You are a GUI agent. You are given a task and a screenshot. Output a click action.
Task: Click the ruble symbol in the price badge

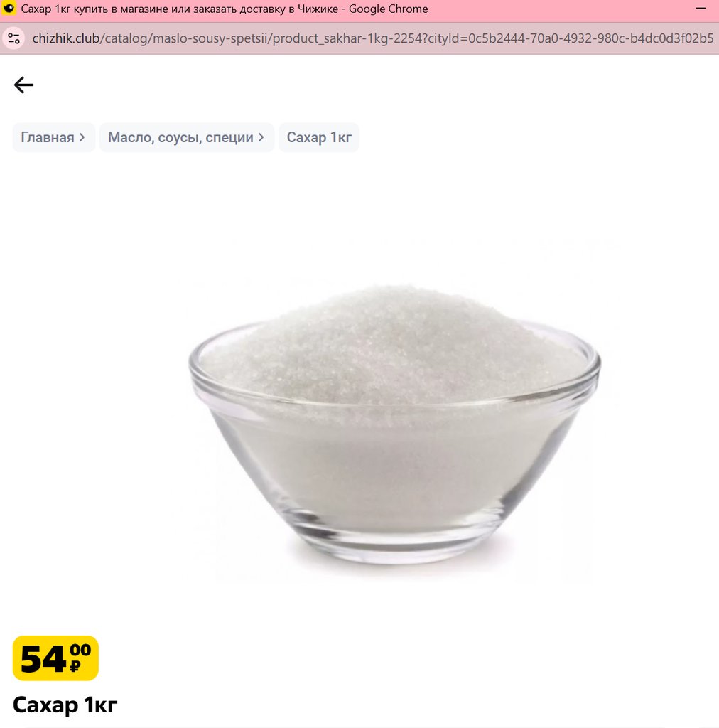point(75,666)
